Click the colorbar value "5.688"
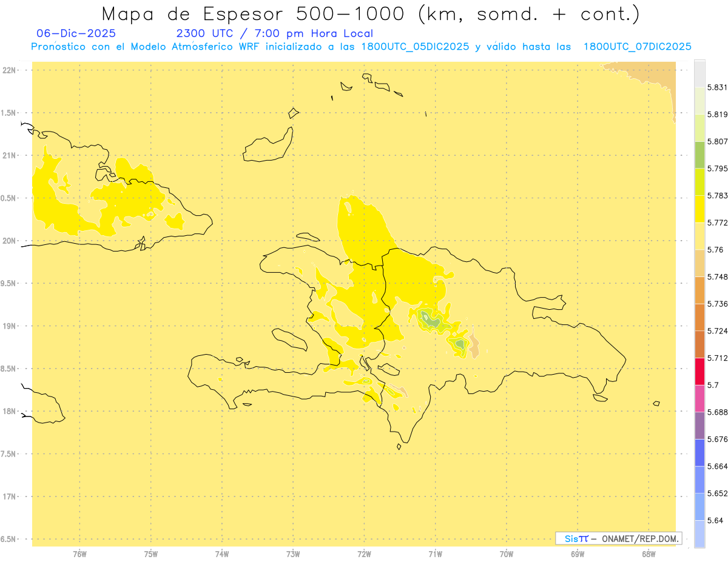Screen dimensions: 728x562 pyautogui.click(x=717, y=412)
